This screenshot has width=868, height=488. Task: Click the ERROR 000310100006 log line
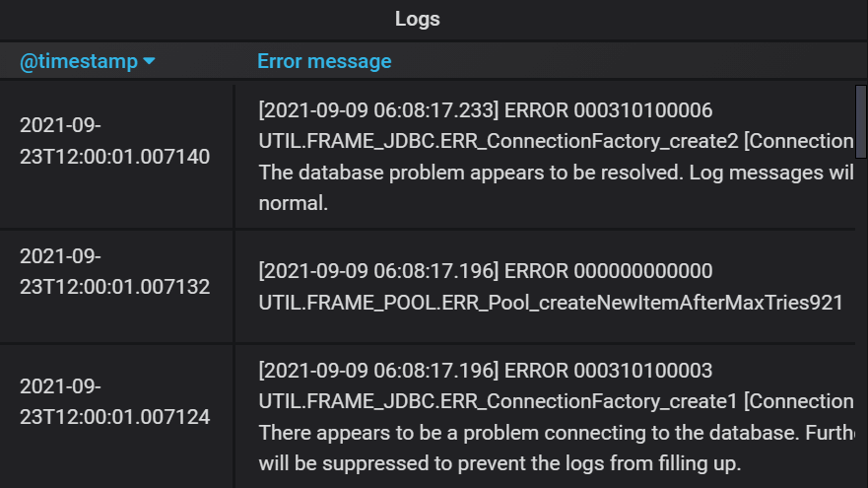pos(486,110)
